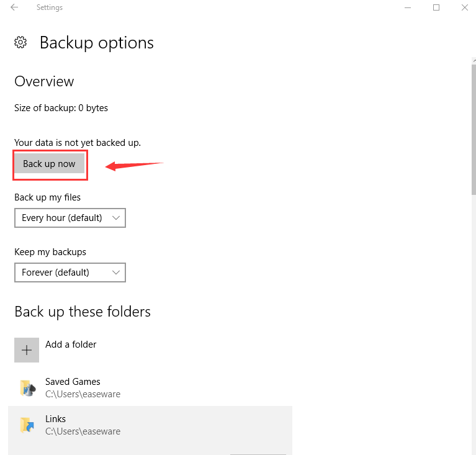Click the Back up now button

49,163
